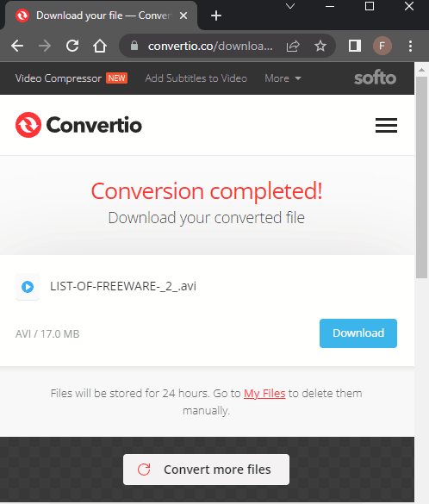Follow the My Files link
The width and height of the screenshot is (429, 504).
(264, 393)
